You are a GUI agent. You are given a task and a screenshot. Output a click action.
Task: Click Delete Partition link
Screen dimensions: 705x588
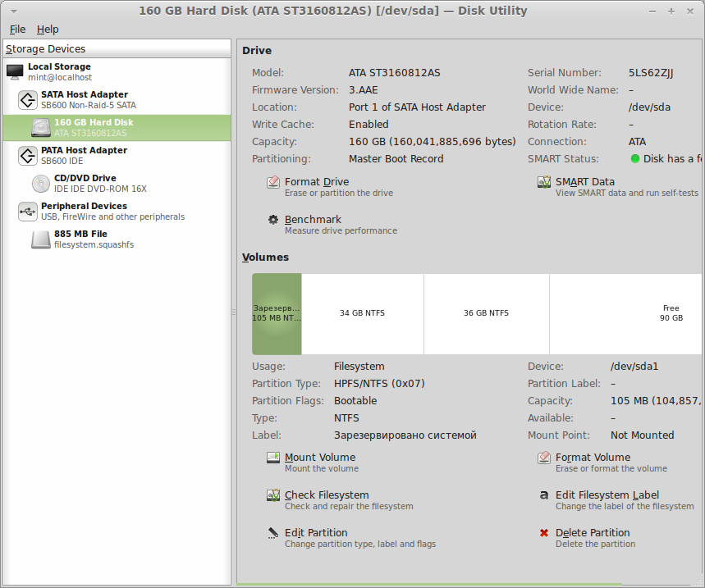click(593, 533)
